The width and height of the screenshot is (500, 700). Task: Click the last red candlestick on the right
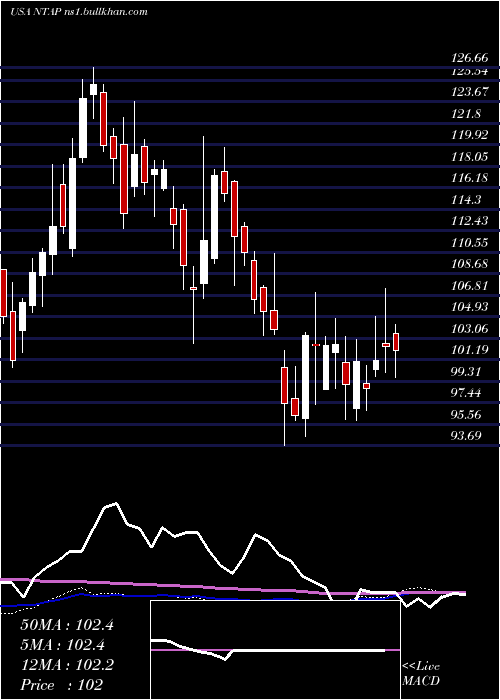pos(396,342)
